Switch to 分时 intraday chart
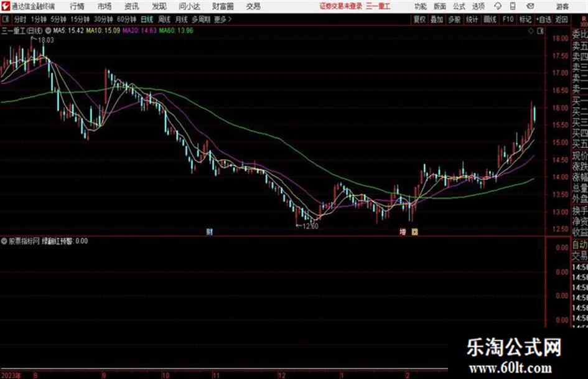588x379 pixels. click(20, 19)
